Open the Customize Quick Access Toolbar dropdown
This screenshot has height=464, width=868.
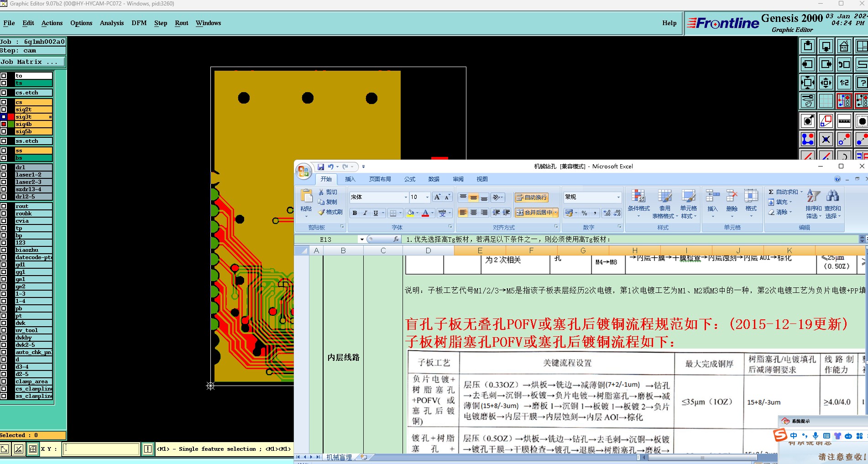click(x=364, y=167)
